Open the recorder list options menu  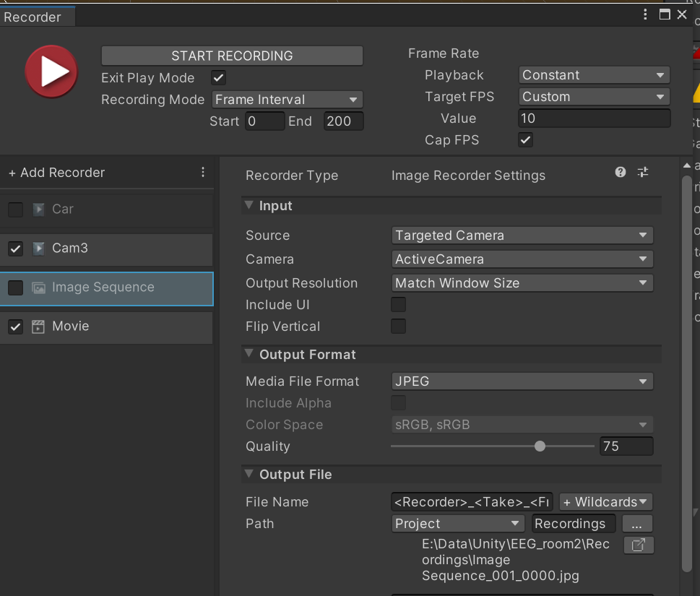(x=203, y=173)
